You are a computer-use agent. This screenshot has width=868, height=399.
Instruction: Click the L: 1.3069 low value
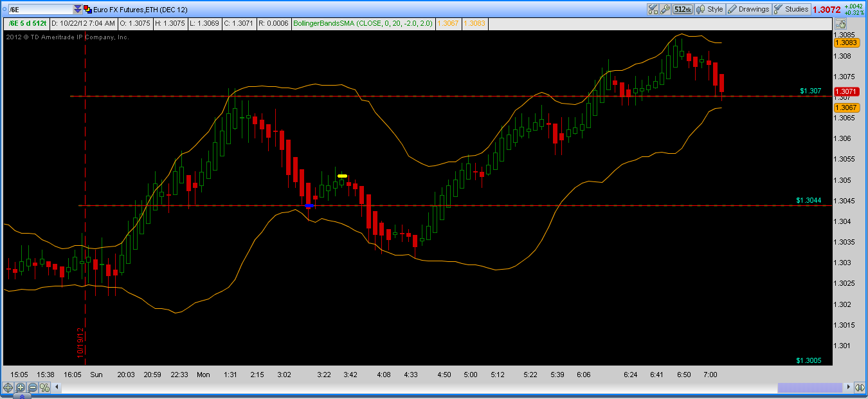click(204, 23)
